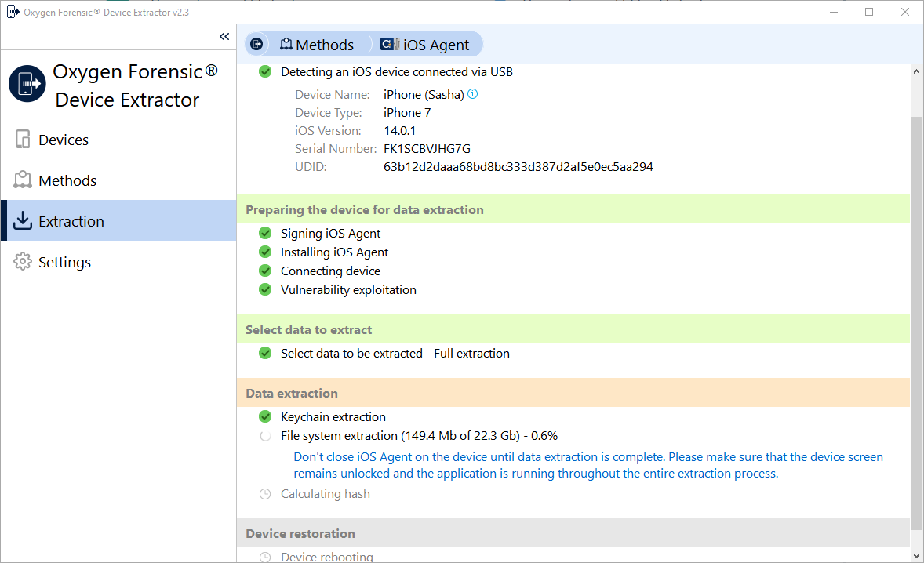Open the Devices section
924x563 pixels.
(x=118, y=140)
